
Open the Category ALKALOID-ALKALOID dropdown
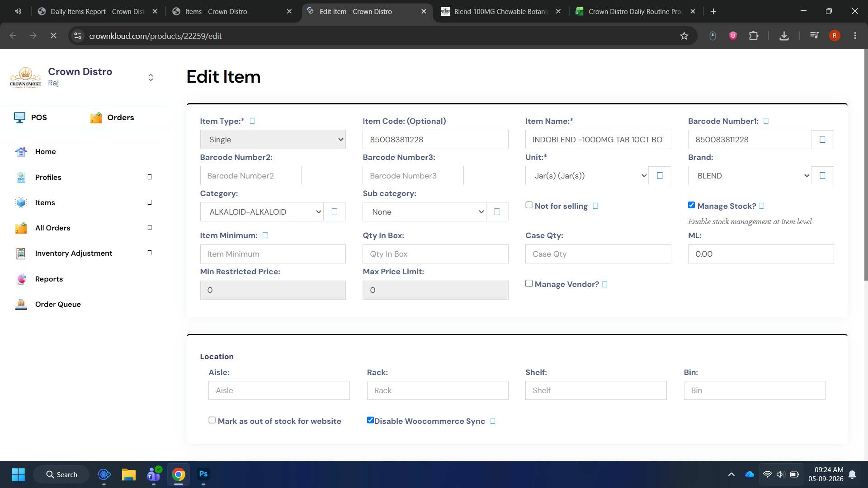coord(262,212)
